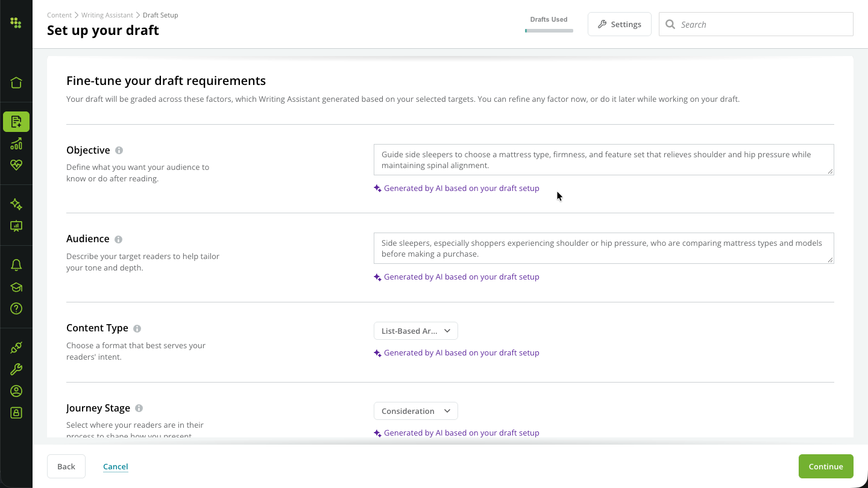Go to Home via the house icon
Screen dimensions: 868x488
tap(16, 83)
